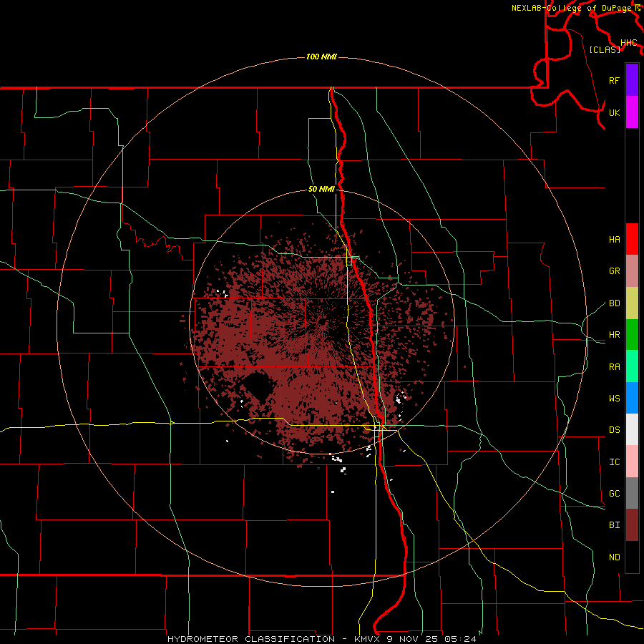Image resolution: width=644 pixels, height=644 pixels.
Task: Click the BD yellow legend swatch
Action: click(632, 303)
